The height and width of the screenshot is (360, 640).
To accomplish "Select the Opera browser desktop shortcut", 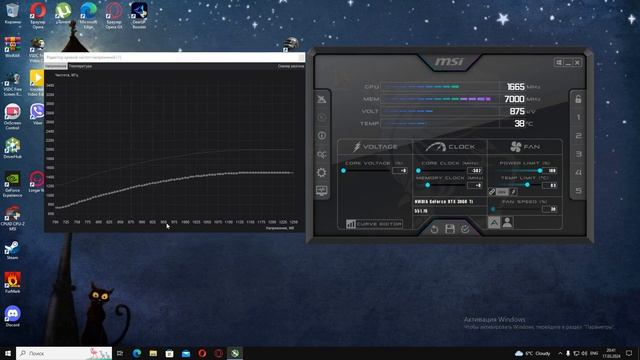I will (x=38, y=16).
